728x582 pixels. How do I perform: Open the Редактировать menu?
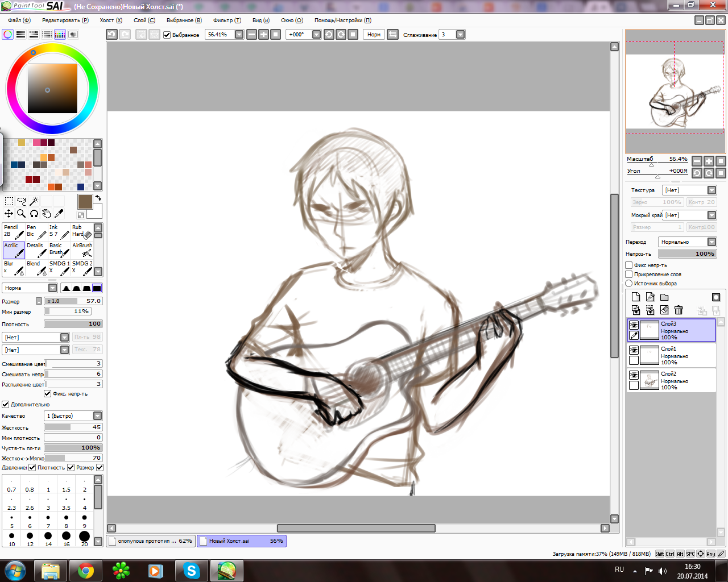coord(65,20)
